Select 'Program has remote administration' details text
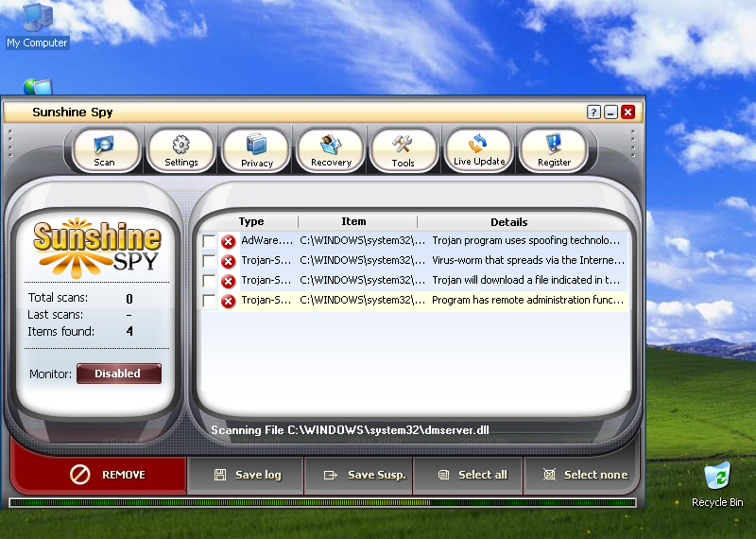 527,300
